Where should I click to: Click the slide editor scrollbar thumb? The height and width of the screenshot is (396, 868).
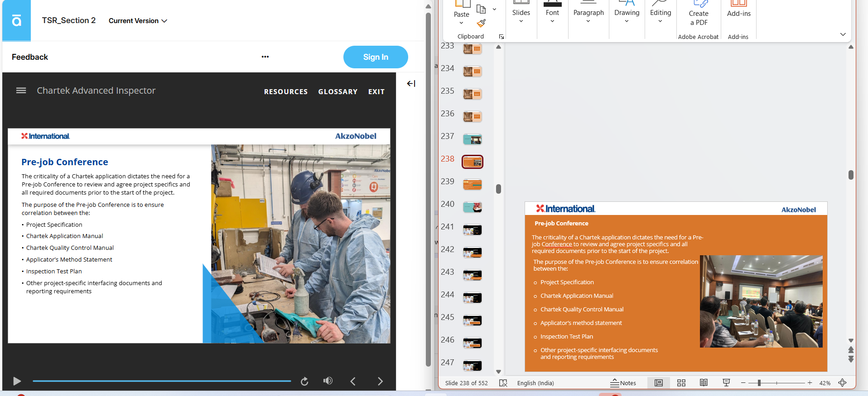click(851, 175)
